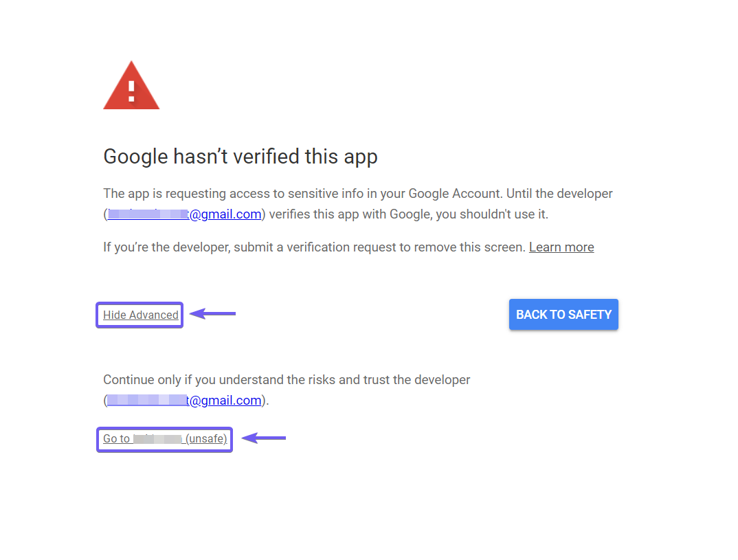Click the "Continue only if you understand" text
Image resolution: width=738 pixels, height=560 pixels.
click(206, 379)
